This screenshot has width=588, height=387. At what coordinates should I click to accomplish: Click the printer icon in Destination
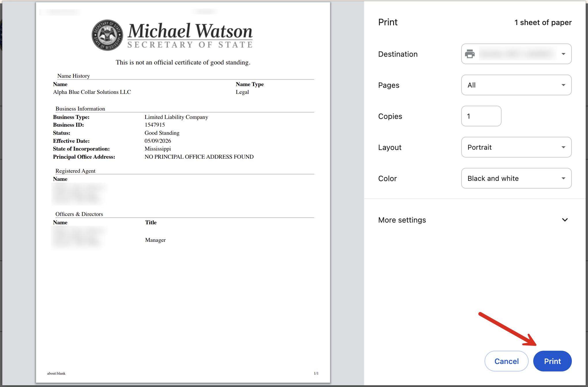tap(470, 54)
